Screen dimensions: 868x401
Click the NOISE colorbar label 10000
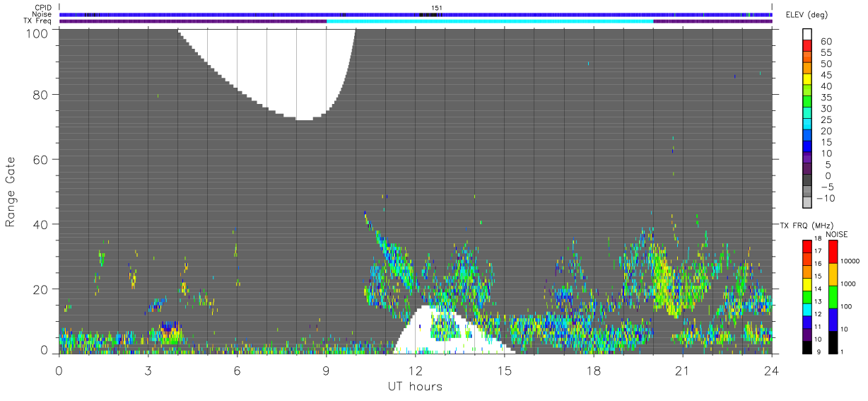pos(850,262)
